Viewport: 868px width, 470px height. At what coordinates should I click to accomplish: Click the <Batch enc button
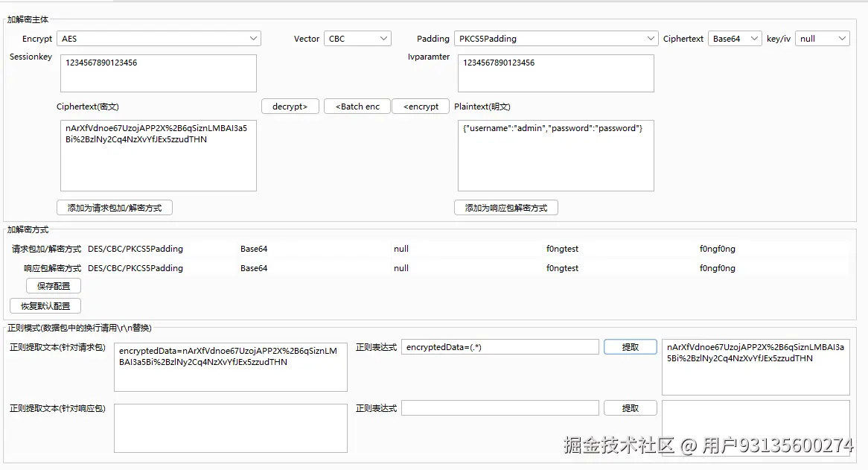coord(357,107)
